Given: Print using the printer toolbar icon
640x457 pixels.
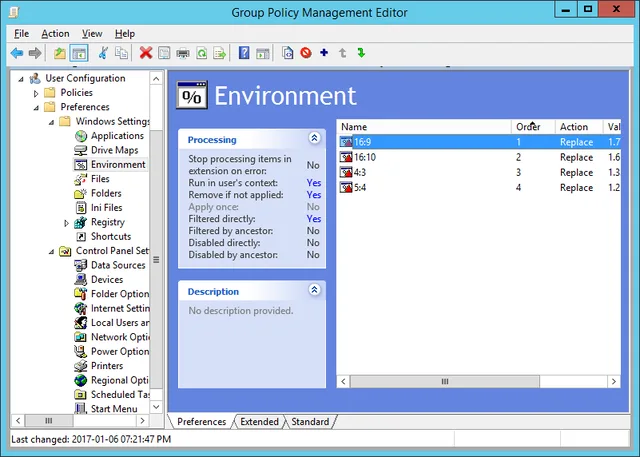Looking at the screenshot, I should (182, 53).
